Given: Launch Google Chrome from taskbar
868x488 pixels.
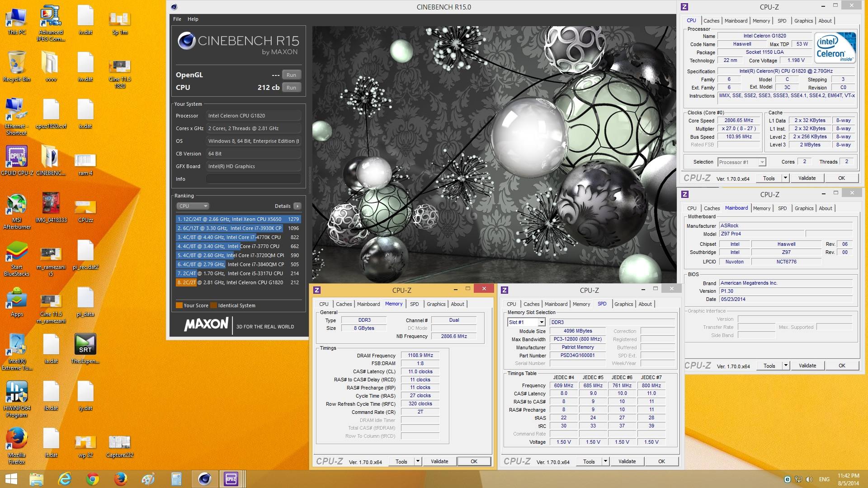Looking at the screenshot, I should pyautogui.click(x=93, y=479).
